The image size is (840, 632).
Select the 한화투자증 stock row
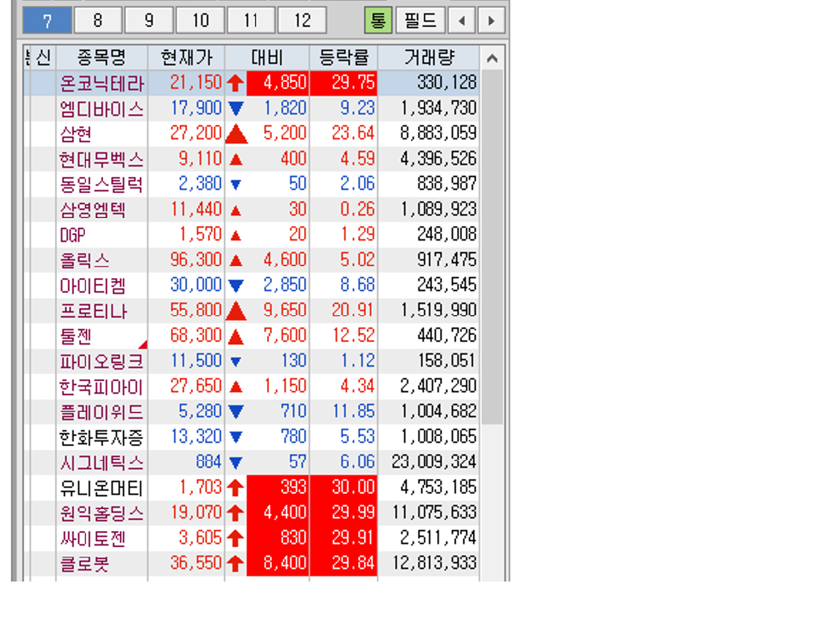tap(251, 437)
